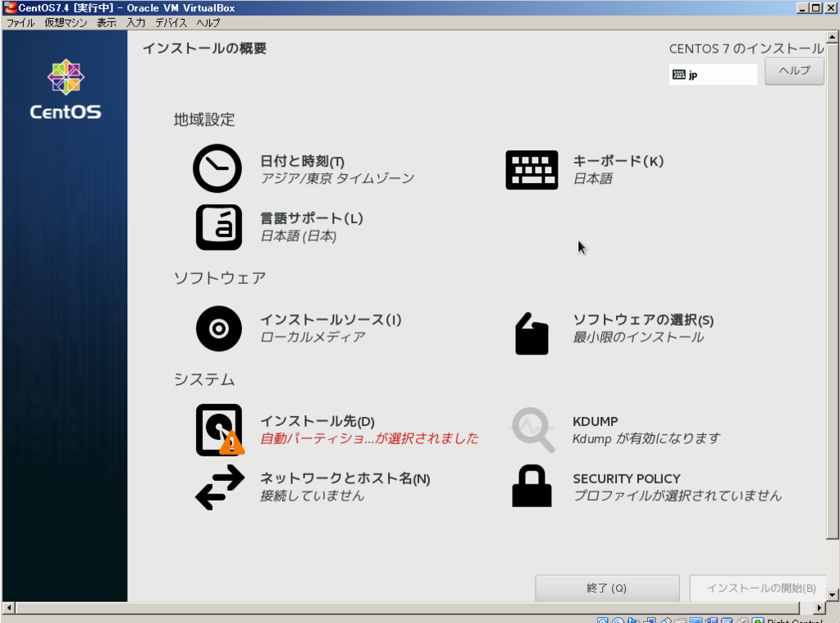This screenshot has height=623, width=840.
Task: Open the 仮想マシン menu
Action: click(x=66, y=22)
